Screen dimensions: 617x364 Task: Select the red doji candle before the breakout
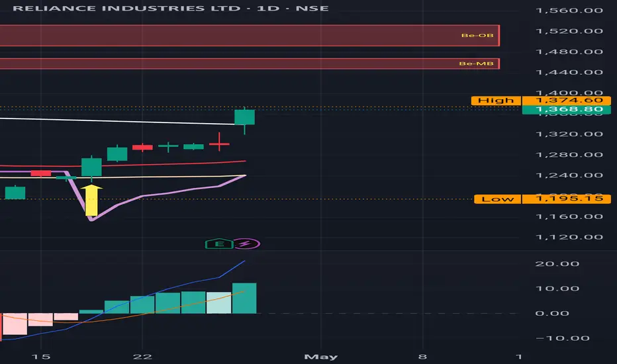coord(219,144)
